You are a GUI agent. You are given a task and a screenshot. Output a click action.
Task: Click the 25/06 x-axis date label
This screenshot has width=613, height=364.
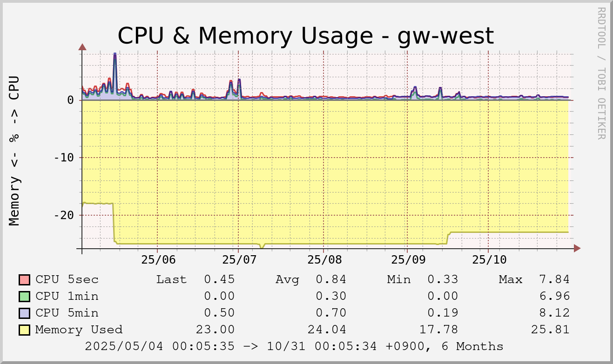coord(158,259)
